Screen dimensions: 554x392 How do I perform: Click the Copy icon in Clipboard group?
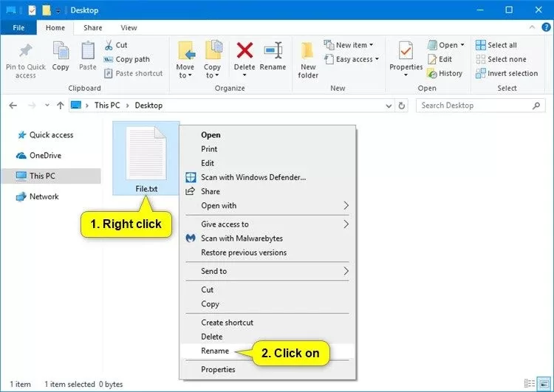[x=61, y=50]
